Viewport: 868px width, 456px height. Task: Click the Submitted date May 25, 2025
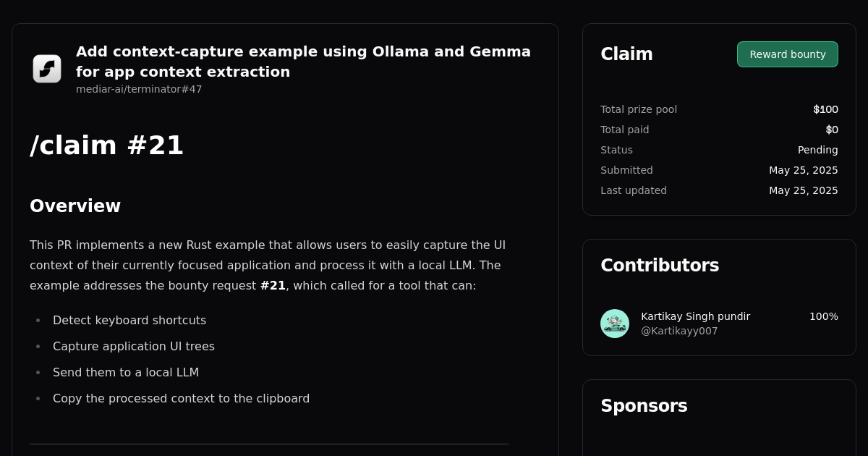click(x=804, y=170)
